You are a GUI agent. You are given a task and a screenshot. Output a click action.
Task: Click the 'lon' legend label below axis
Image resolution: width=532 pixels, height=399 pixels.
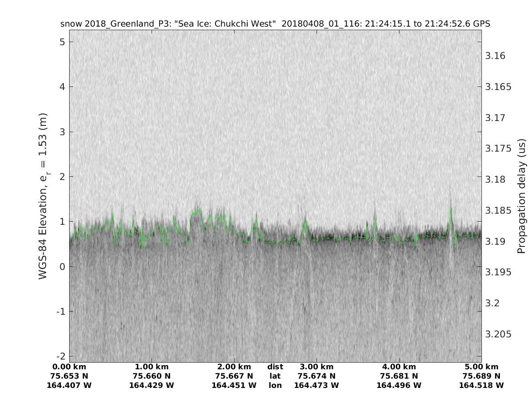click(275, 385)
